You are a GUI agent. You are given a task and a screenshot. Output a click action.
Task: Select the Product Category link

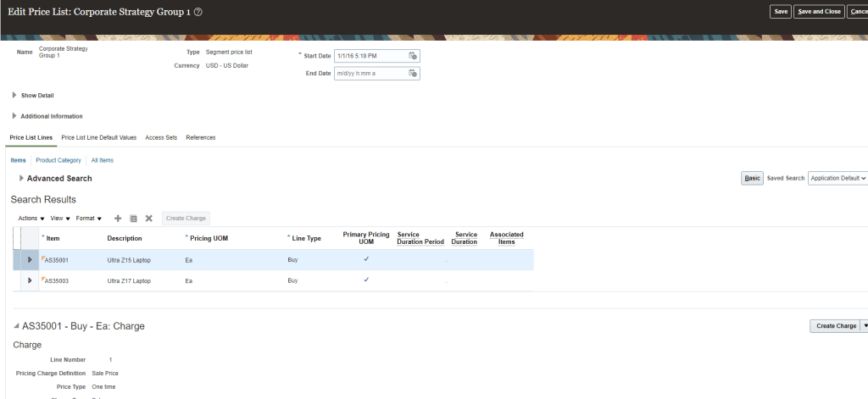point(58,160)
